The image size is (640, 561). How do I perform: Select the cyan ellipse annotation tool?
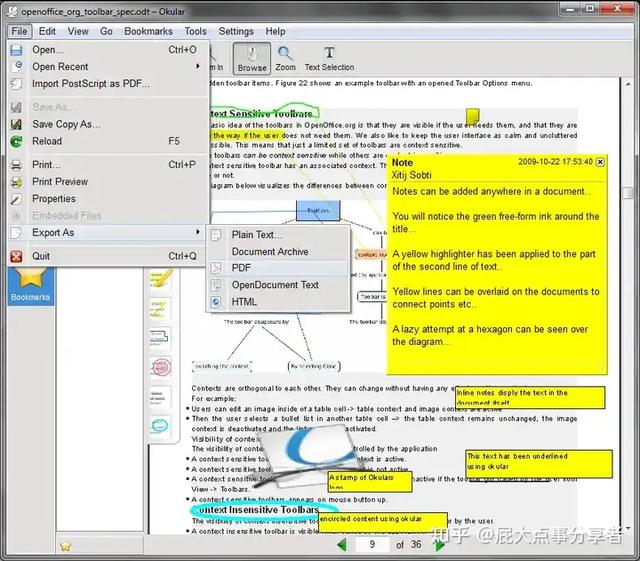160,426
